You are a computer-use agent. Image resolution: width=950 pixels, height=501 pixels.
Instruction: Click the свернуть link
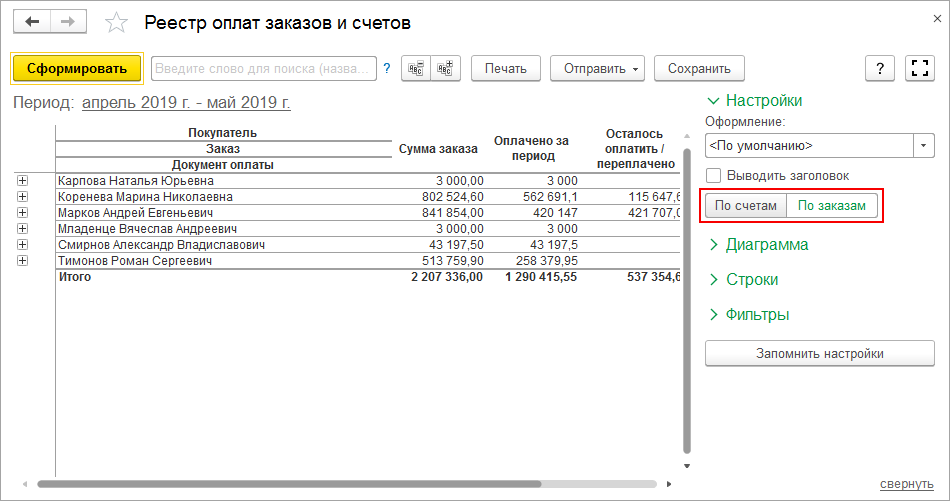(x=907, y=483)
